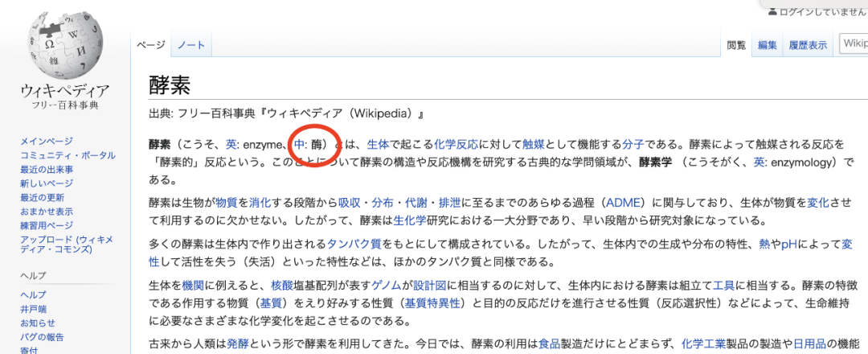Open the 編集 tab
Viewport: 868px width, 354px height.
(768, 45)
